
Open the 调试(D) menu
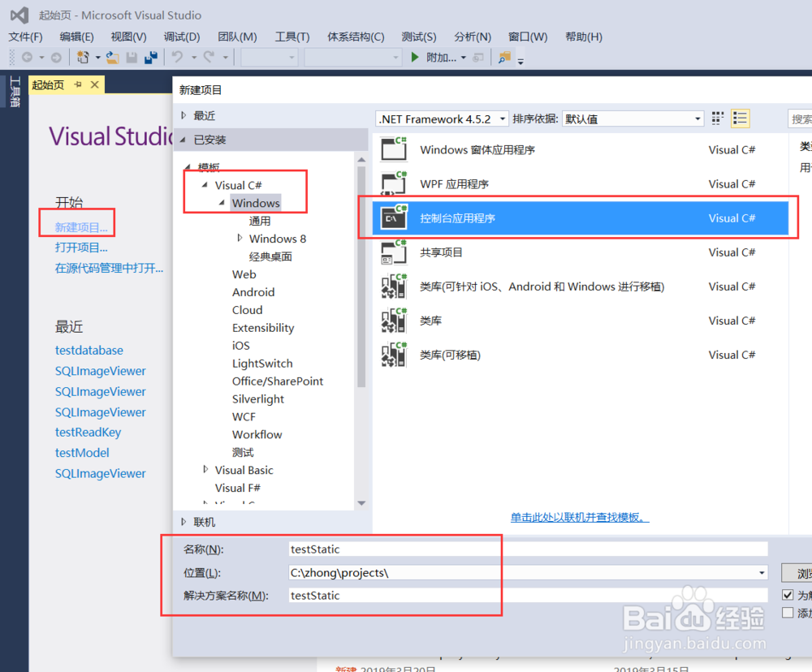(x=182, y=37)
